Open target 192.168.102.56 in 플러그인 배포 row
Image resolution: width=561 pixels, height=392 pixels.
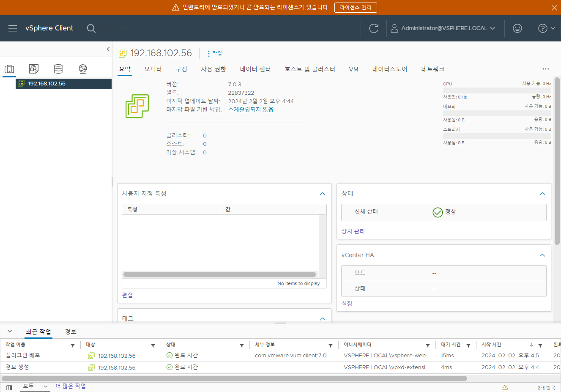117,356
